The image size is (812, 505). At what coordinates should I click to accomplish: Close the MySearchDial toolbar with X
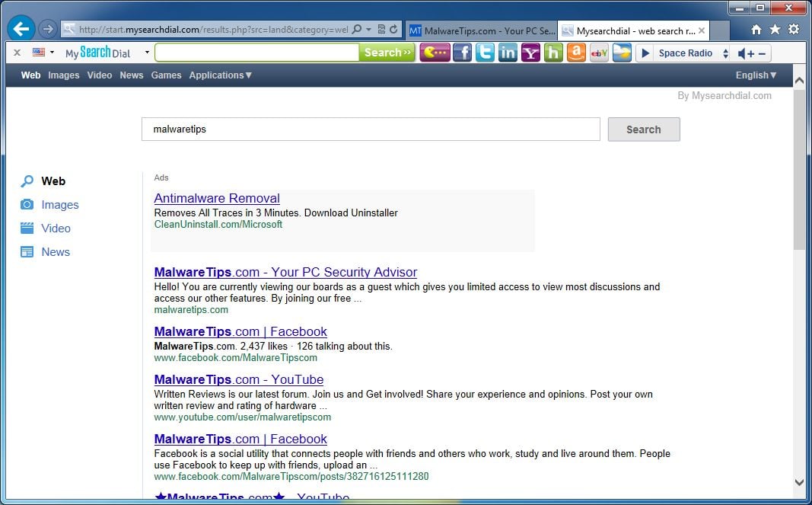pos(17,53)
